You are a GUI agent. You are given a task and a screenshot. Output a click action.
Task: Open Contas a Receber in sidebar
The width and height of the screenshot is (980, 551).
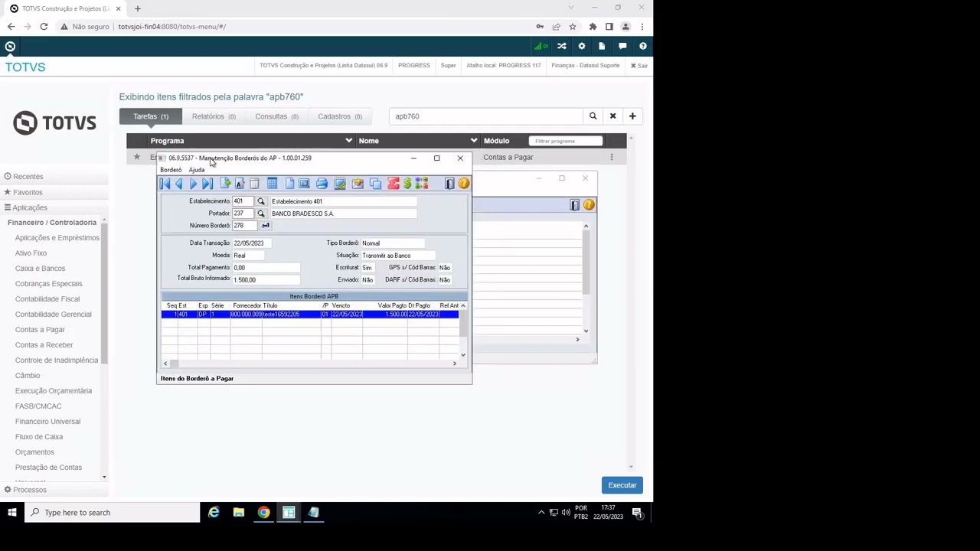(x=44, y=345)
